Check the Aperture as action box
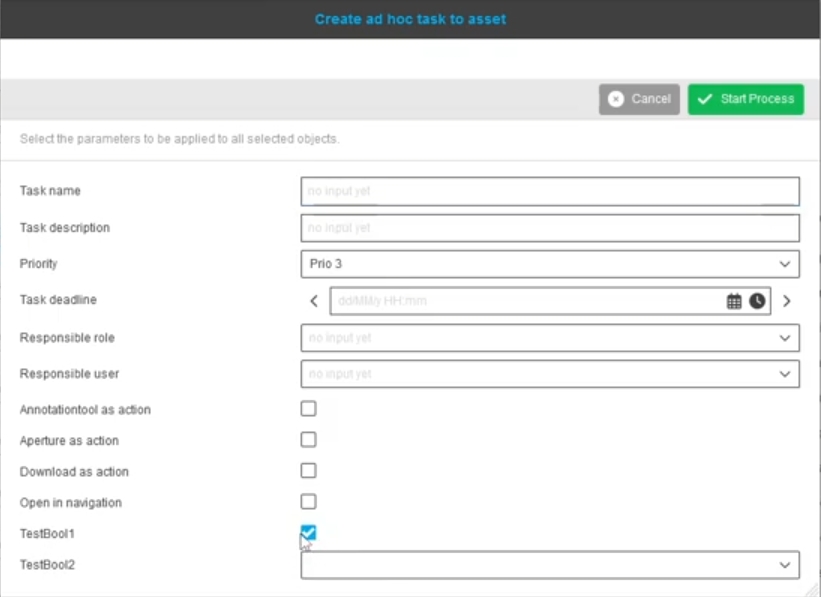The height and width of the screenshot is (597, 821). [x=308, y=439]
